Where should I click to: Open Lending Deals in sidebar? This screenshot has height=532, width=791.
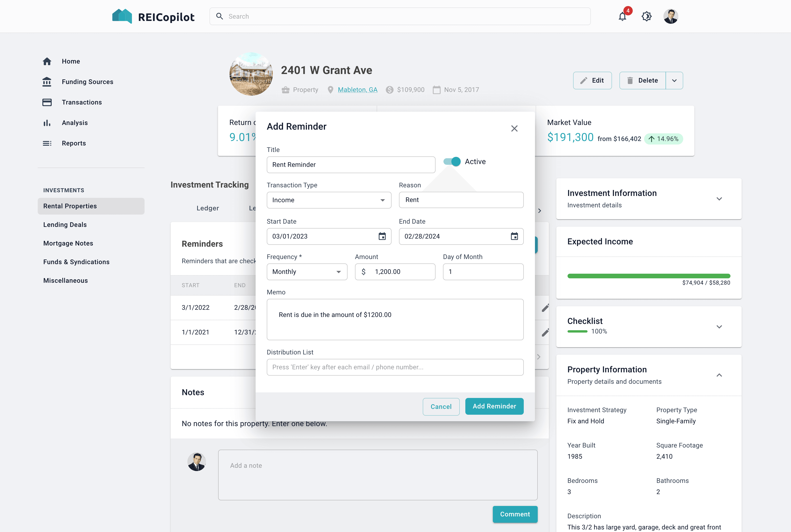65,225
